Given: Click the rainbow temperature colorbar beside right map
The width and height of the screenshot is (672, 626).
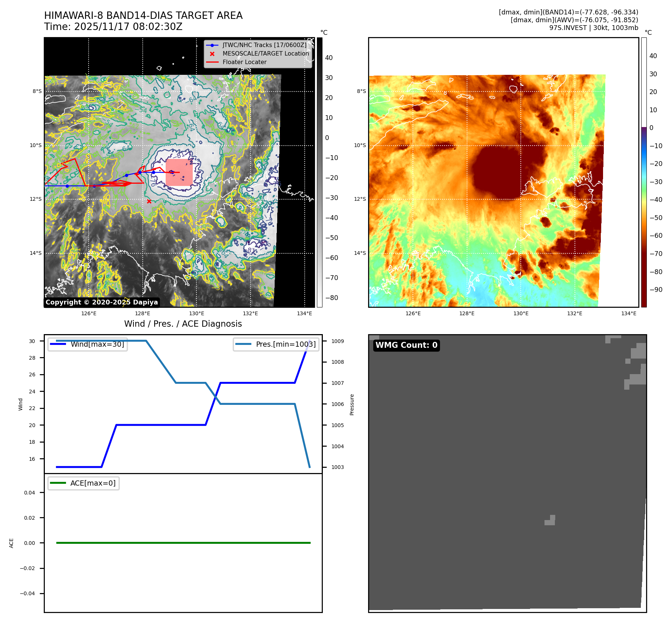Looking at the screenshot, I should [644, 172].
